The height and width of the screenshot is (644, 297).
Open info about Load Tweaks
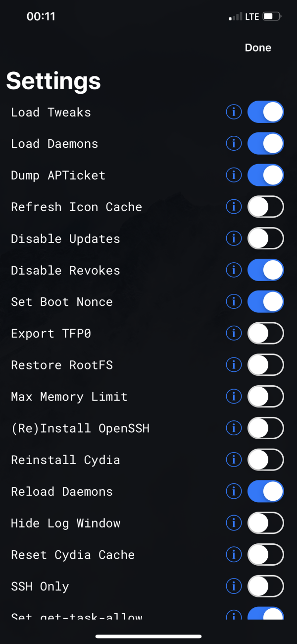tap(234, 112)
